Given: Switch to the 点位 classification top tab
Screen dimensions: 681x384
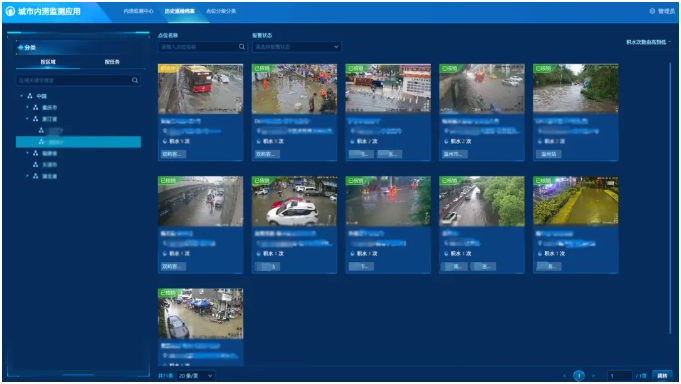Looking at the screenshot, I should tap(221, 11).
